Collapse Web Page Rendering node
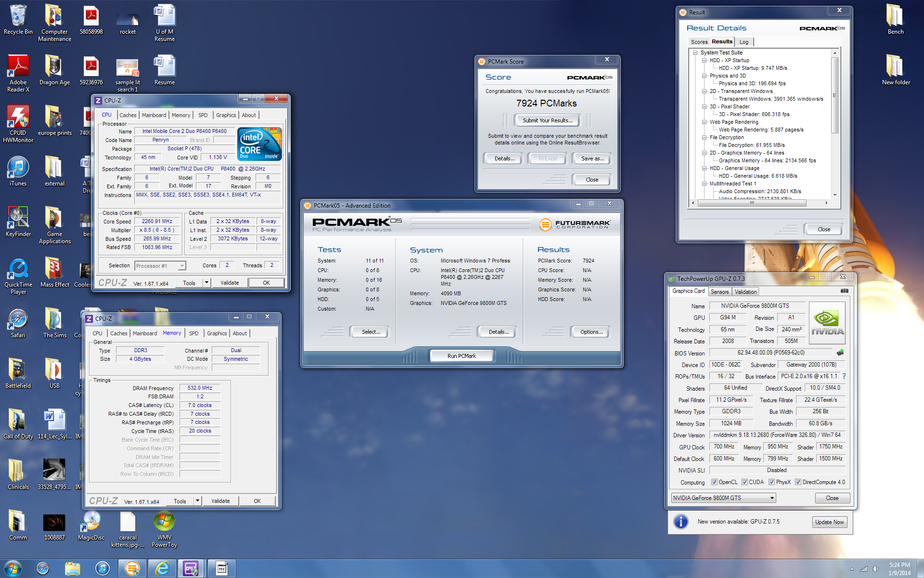The image size is (924, 578). pos(705,122)
